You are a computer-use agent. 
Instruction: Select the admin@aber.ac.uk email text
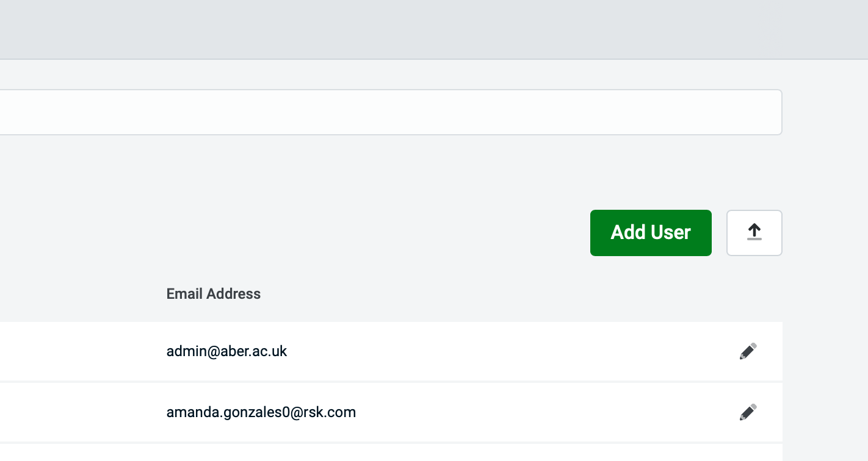(226, 351)
